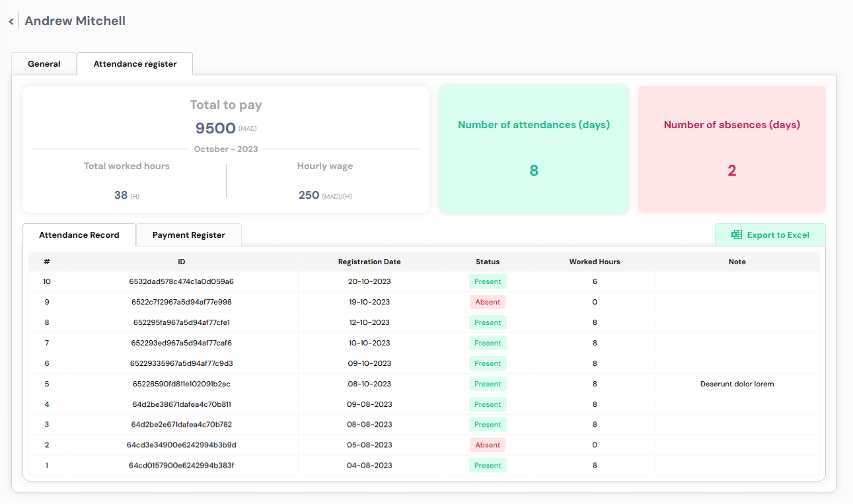Select ID 652293ed967a5d94af77caf6
The height and width of the screenshot is (504, 853).
point(182,343)
